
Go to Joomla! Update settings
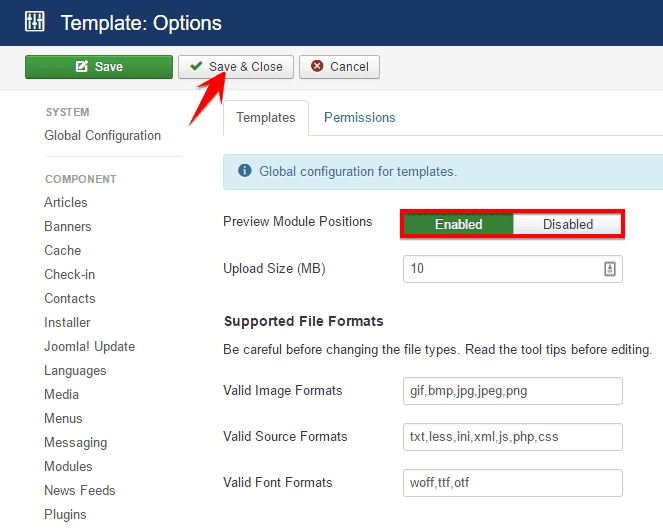point(89,346)
